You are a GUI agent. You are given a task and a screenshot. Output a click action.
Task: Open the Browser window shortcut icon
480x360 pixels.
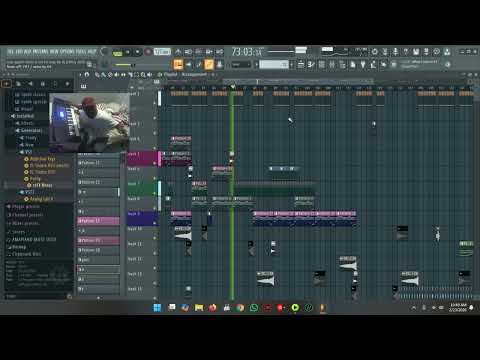[x=342, y=64]
